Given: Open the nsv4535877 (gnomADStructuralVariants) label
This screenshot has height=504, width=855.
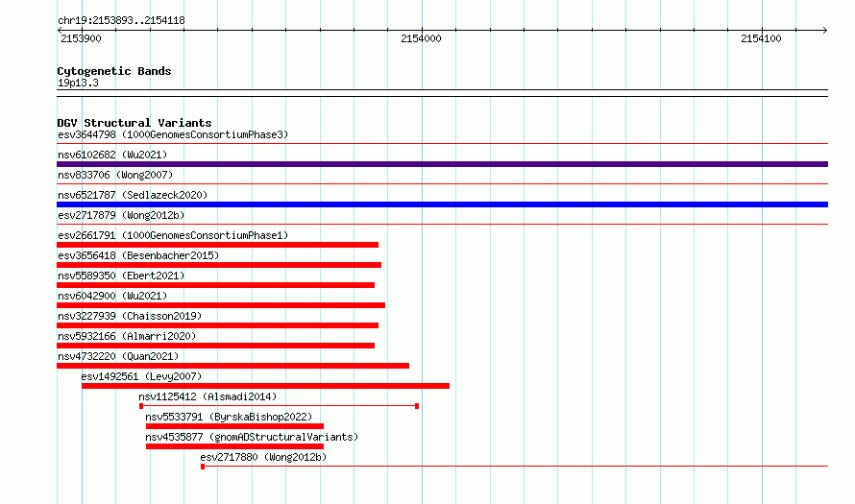Looking at the screenshot, I should (252, 437).
